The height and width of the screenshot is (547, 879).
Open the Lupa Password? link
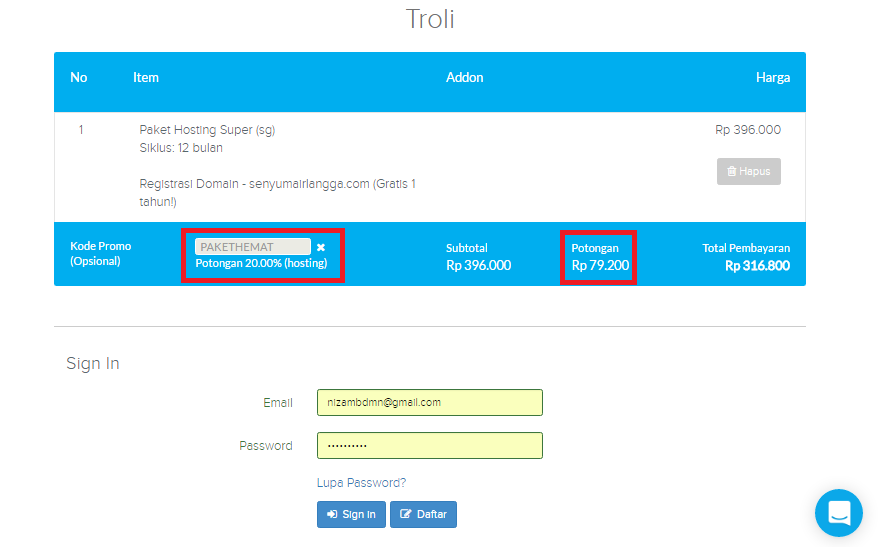361,483
